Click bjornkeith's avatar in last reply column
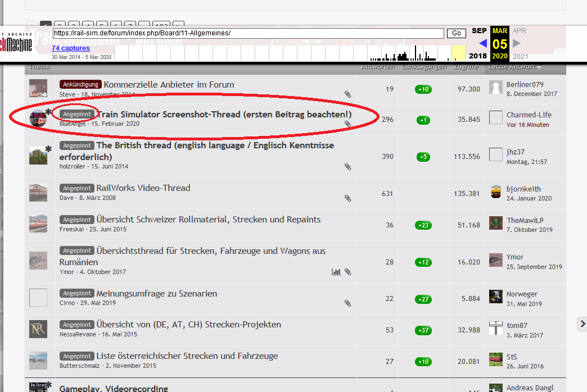587x392 pixels. tap(496, 192)
